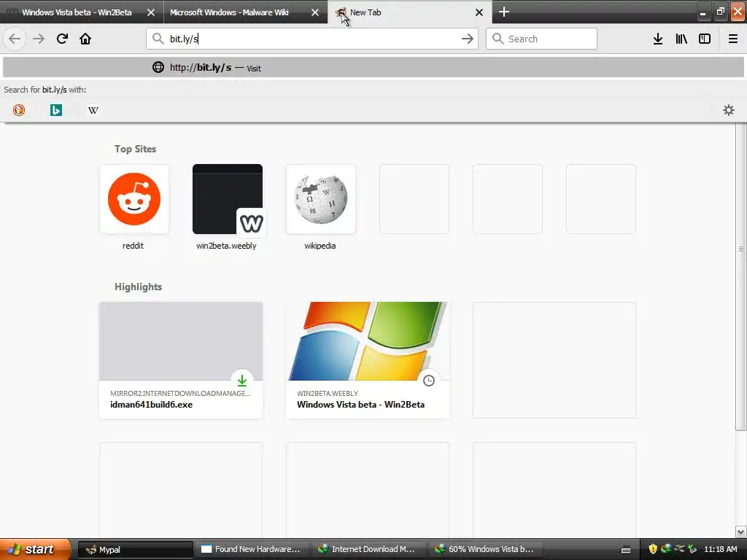Click the green download badge on idman card
The width and height of the screenshot is (747, 560).
pos(242,381)
